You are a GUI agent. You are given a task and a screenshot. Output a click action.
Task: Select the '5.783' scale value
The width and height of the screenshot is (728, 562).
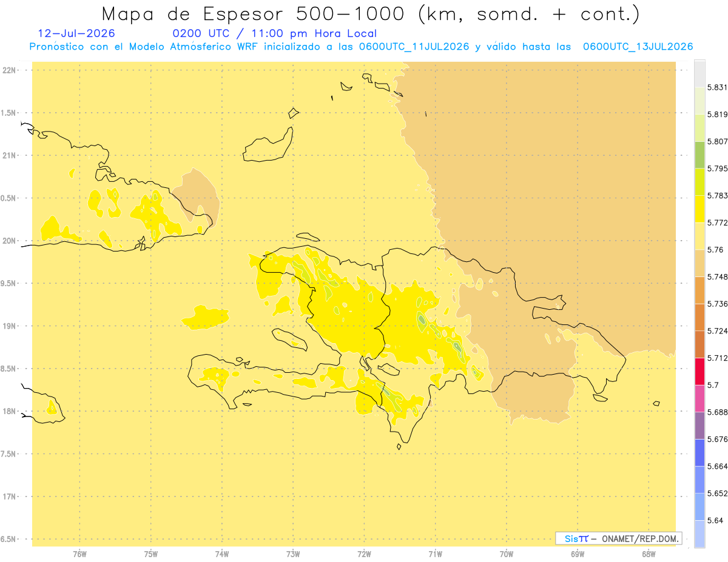tap(717, 196)
